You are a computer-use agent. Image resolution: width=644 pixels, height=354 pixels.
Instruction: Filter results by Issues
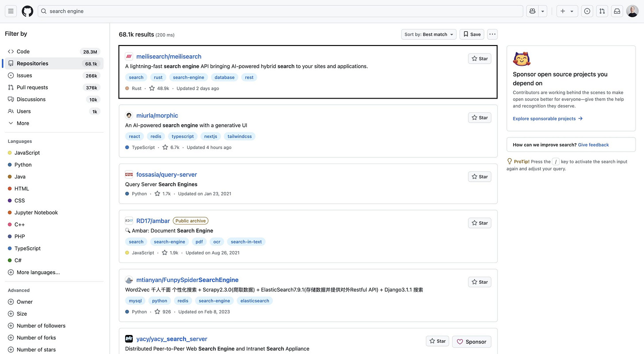pyautogui.click(x=54, y=76)
